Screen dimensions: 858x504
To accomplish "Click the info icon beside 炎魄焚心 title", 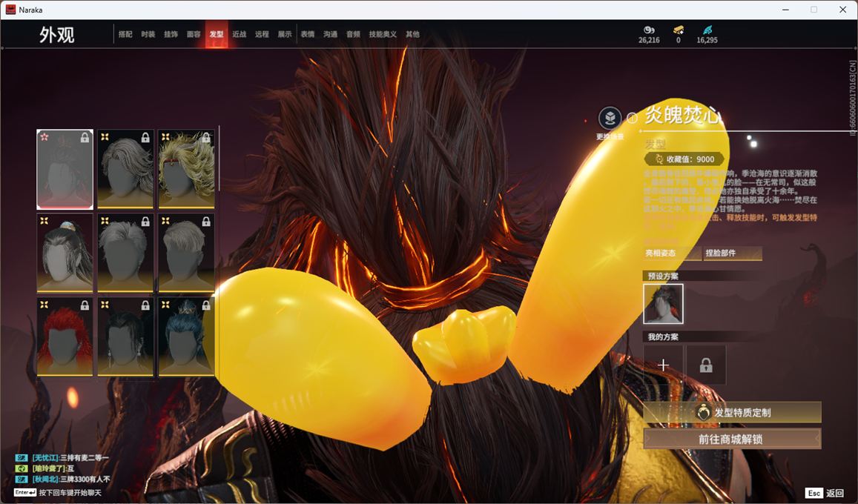I will pos(632,118).
